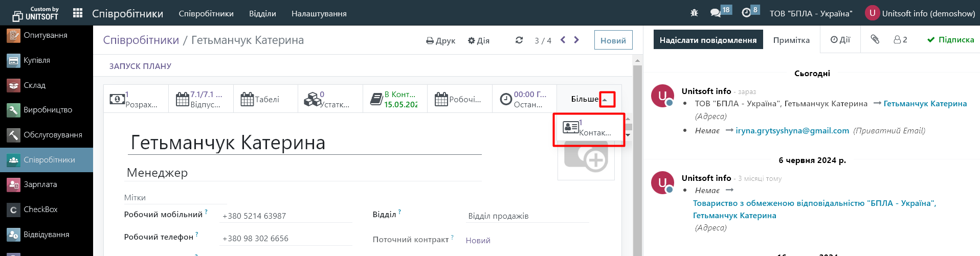Open the attachments paperclip icon
This screenshot has height=256, width=980.
click(875, 39)
